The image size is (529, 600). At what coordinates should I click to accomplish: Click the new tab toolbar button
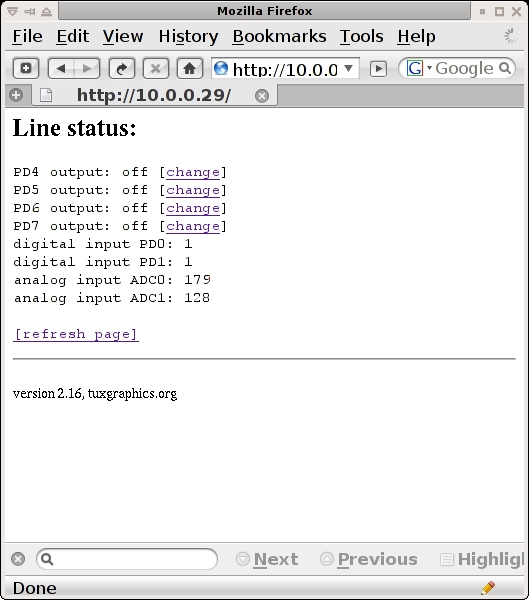pyautogui.click(x=26, y=68)
